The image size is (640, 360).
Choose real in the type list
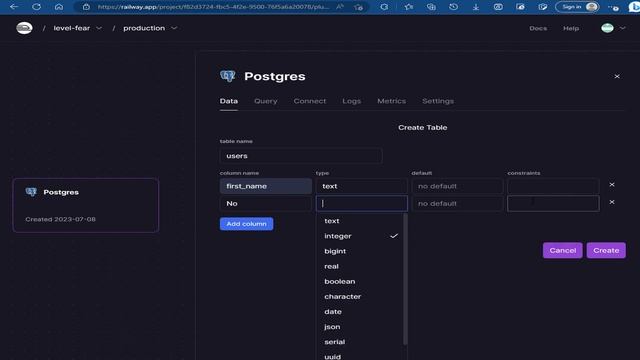[x=361, y=266]
